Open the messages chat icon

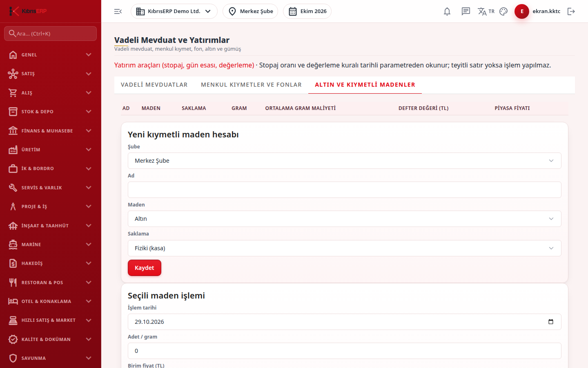(x=466, y=11)
